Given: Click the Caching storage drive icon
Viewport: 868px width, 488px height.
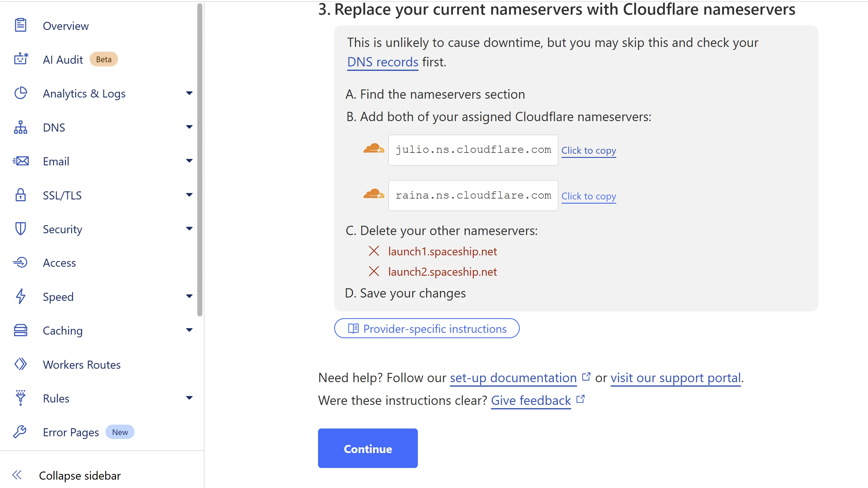Looking at the screenshot, I should 21,330.
